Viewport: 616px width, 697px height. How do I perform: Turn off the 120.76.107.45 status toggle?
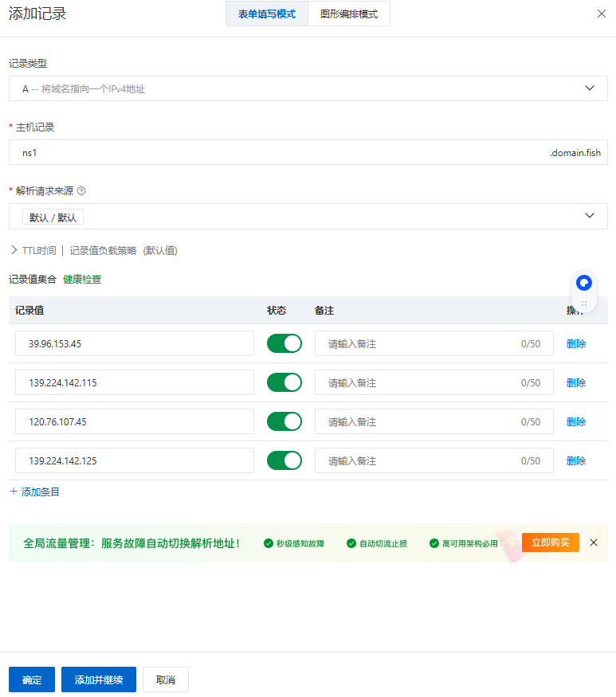(284, 421)
